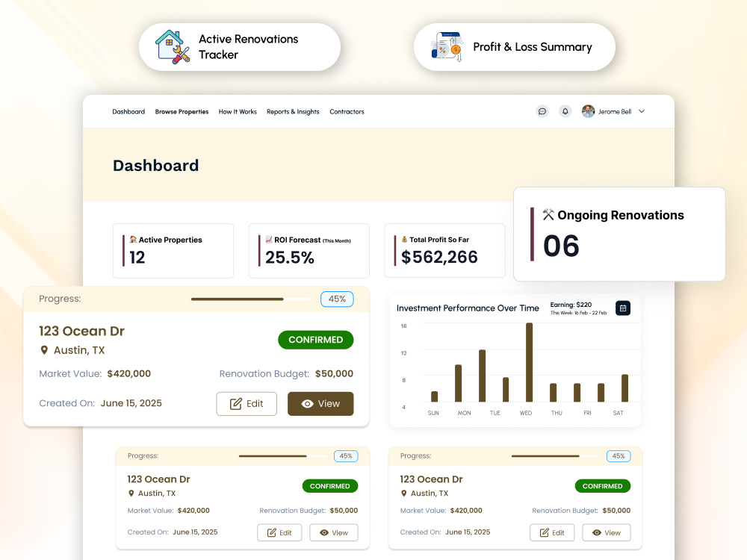
Task: Click the pencil icon in the large Edit button
Action: tap(236, 404)
